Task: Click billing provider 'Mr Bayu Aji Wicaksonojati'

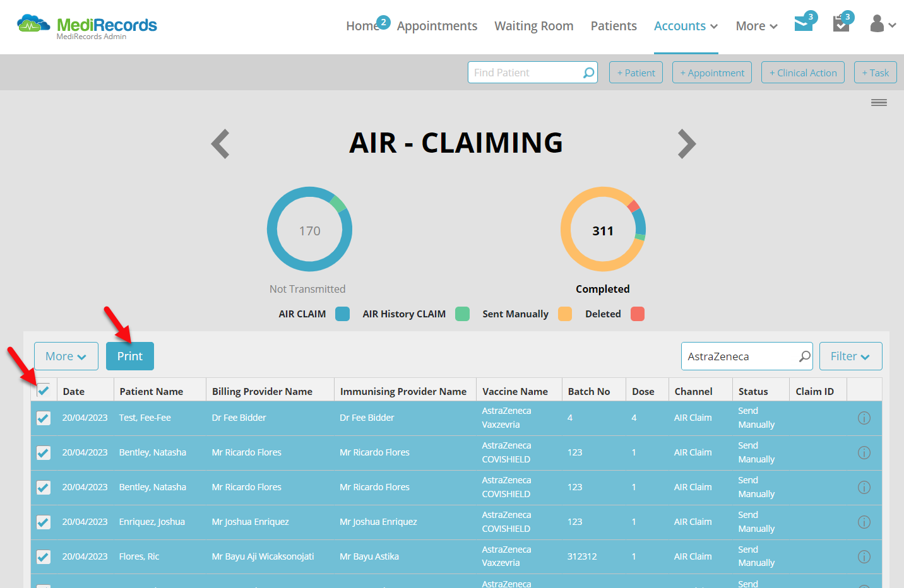Action: tap(263, 557)
